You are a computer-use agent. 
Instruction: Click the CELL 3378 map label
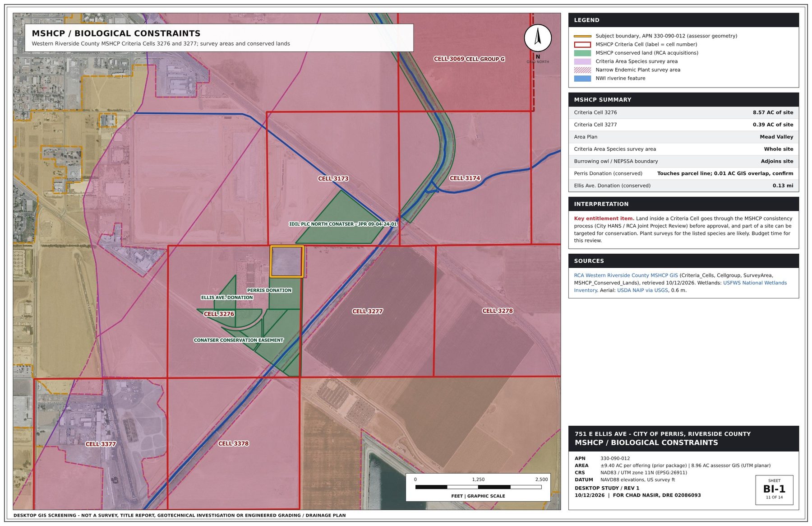click(233, 443)
